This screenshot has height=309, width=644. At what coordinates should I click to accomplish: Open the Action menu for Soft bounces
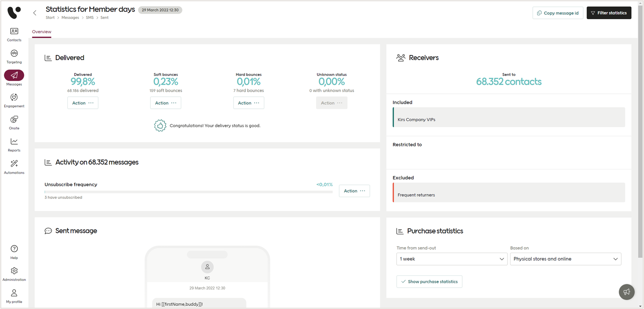point(165,102)
